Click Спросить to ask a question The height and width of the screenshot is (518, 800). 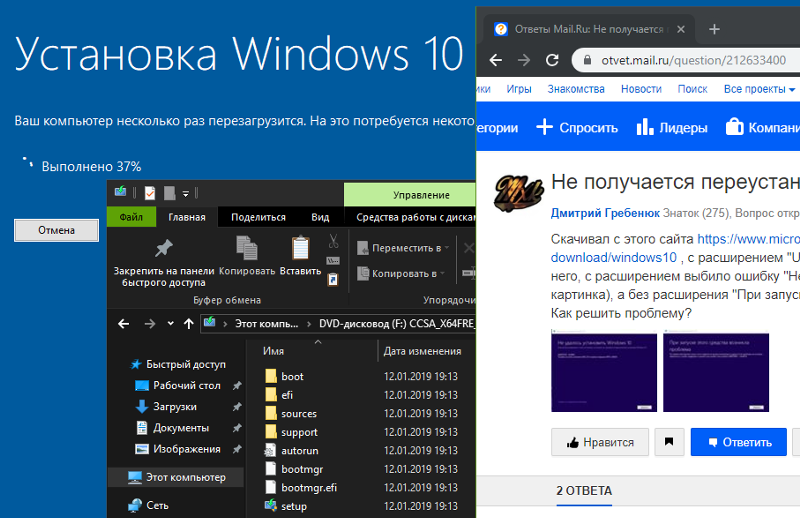click(x=577, y=127)
